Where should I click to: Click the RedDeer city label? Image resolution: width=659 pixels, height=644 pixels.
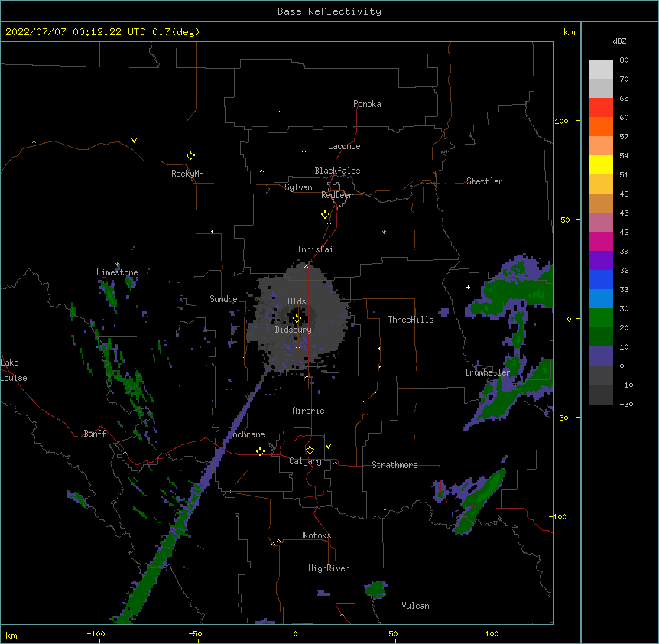[x=336, y=195]
